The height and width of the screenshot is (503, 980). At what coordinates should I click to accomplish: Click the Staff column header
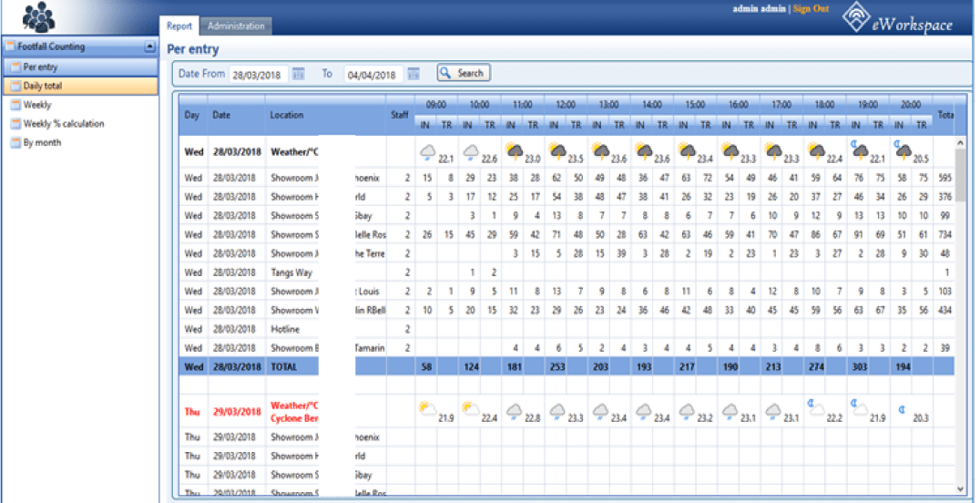[x=399, y=115]
